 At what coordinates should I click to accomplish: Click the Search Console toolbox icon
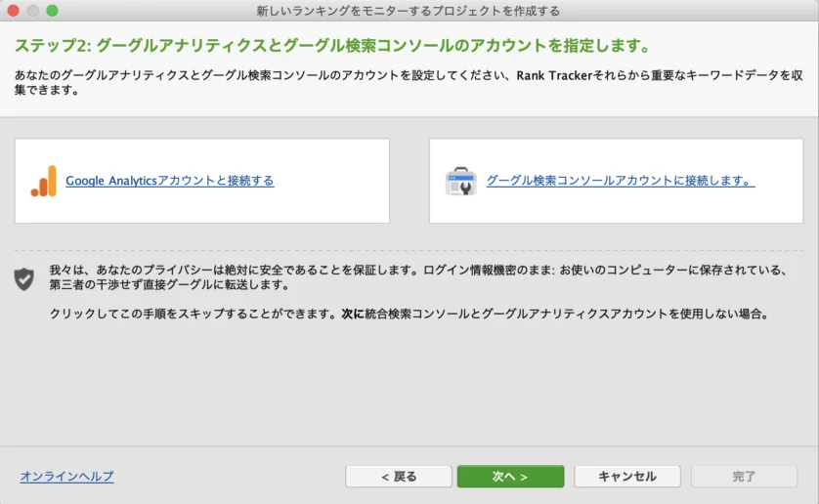tap(460, 182)
